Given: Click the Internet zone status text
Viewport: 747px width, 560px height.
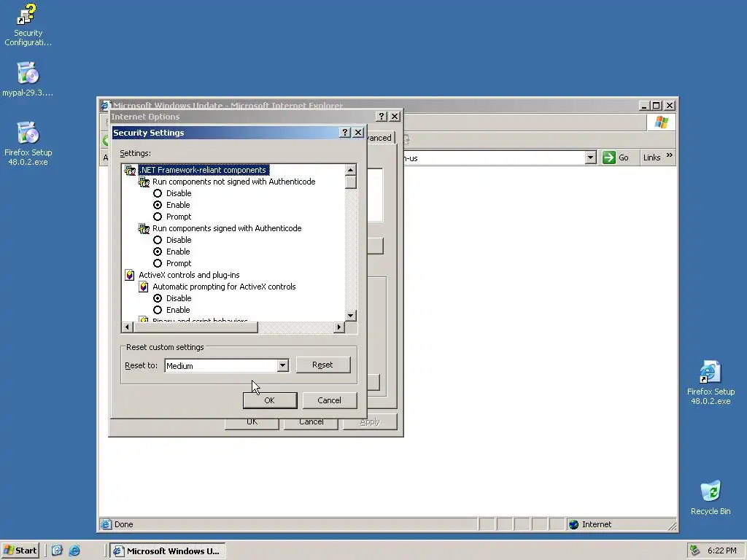Looking at the screenshot, I should (x=597, y=524).
